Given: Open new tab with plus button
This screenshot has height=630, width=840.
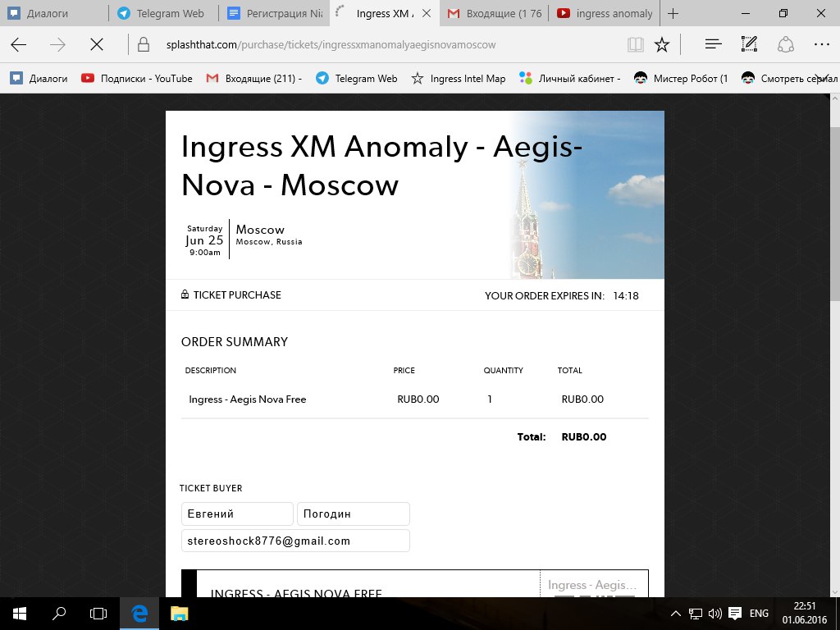Looking at the screenshot, I should click(673, 13).
